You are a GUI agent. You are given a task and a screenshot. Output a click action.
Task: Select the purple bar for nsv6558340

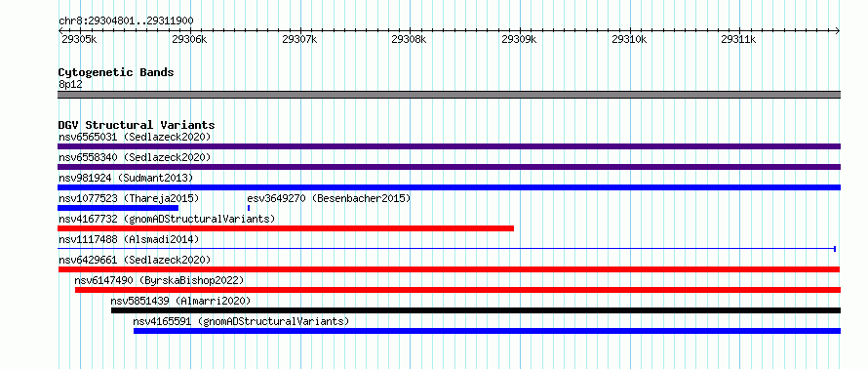click(449, 167)
